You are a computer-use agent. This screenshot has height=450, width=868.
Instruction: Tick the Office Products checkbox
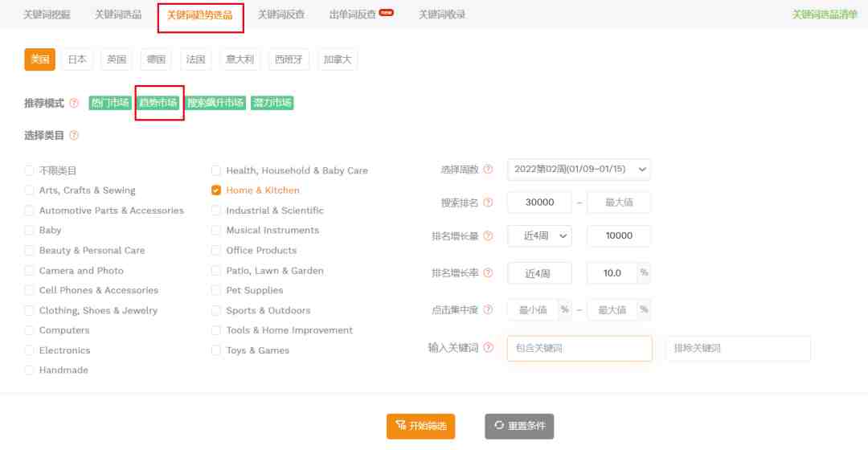pos(216,250)
